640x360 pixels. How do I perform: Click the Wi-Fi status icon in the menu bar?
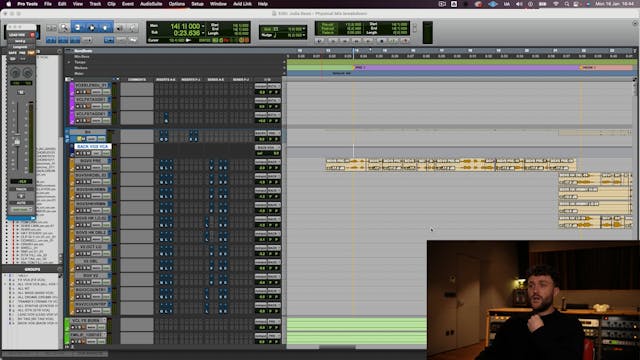coord(556,4)
